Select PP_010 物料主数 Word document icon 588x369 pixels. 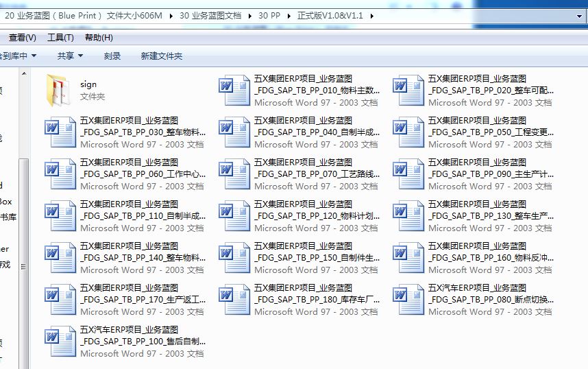click(234, 90)
